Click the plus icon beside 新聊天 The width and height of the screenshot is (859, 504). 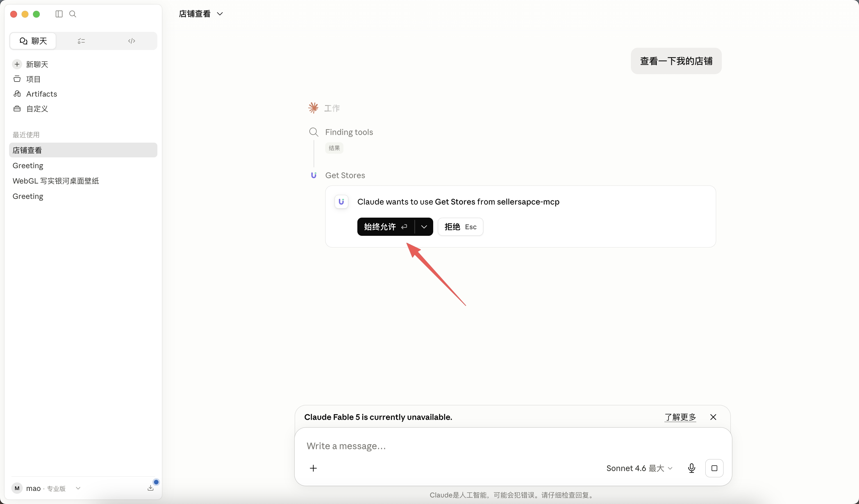(x=17, y=64)
